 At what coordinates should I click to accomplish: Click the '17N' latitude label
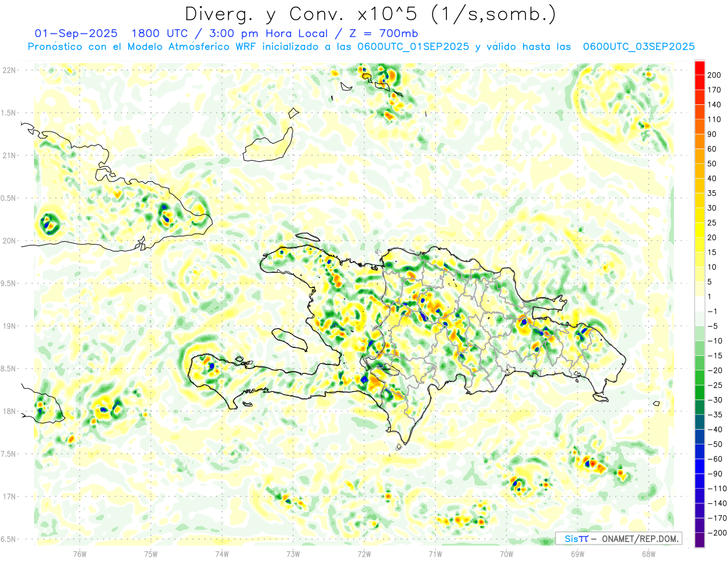9,497
